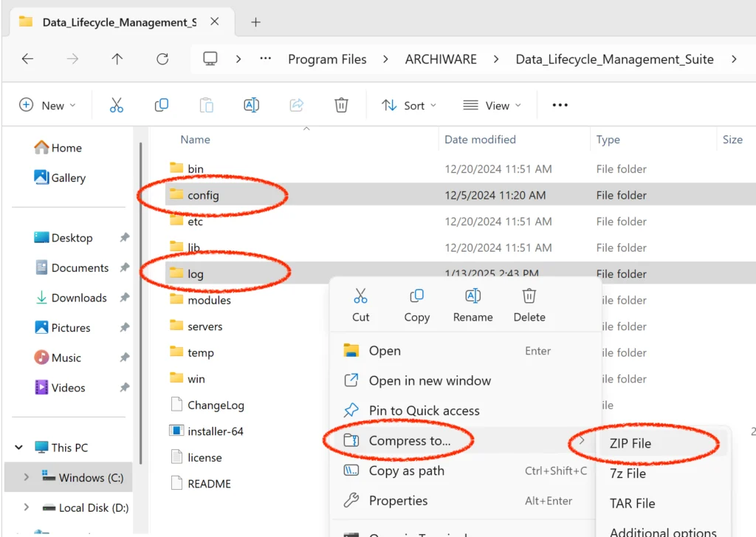Select Copy as path menu entry
Screen dimensions: 756x537
(406, 471)
